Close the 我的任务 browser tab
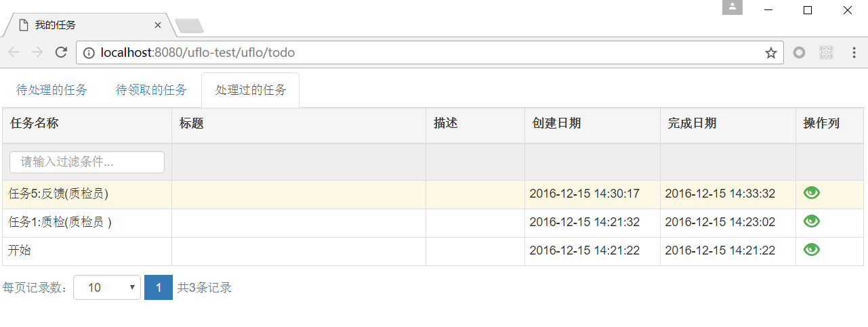 (157, 25)
